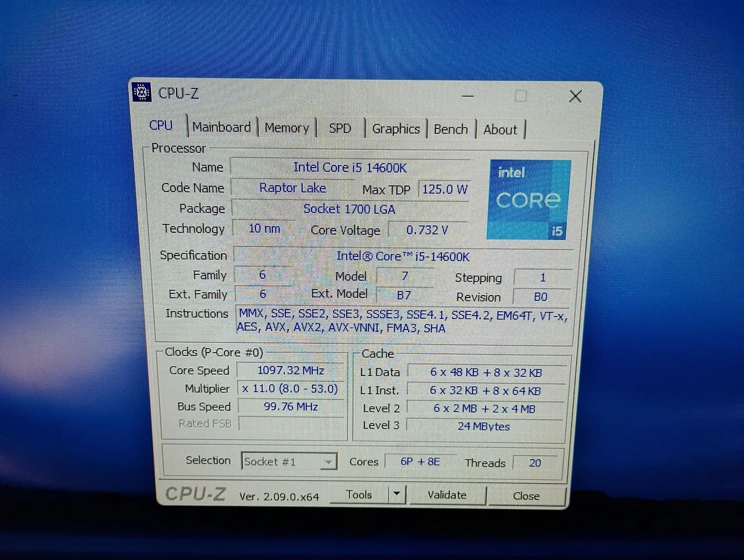Click the L1 Inst. value '6 x 32 KB + 8 x 64 KB'
Screen dimensions: 744x560
tap(485, 391)
